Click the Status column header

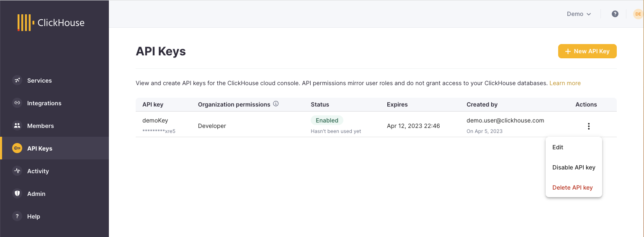(320, 104)
